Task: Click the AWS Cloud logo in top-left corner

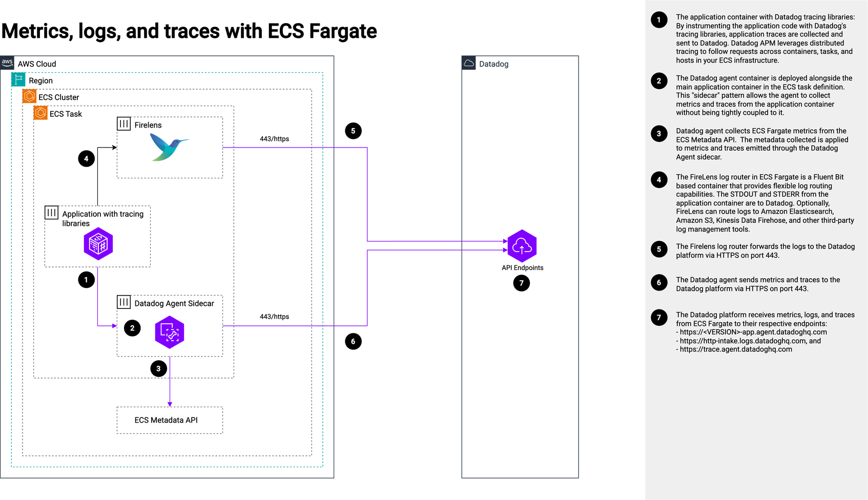Action: point(7,62)
